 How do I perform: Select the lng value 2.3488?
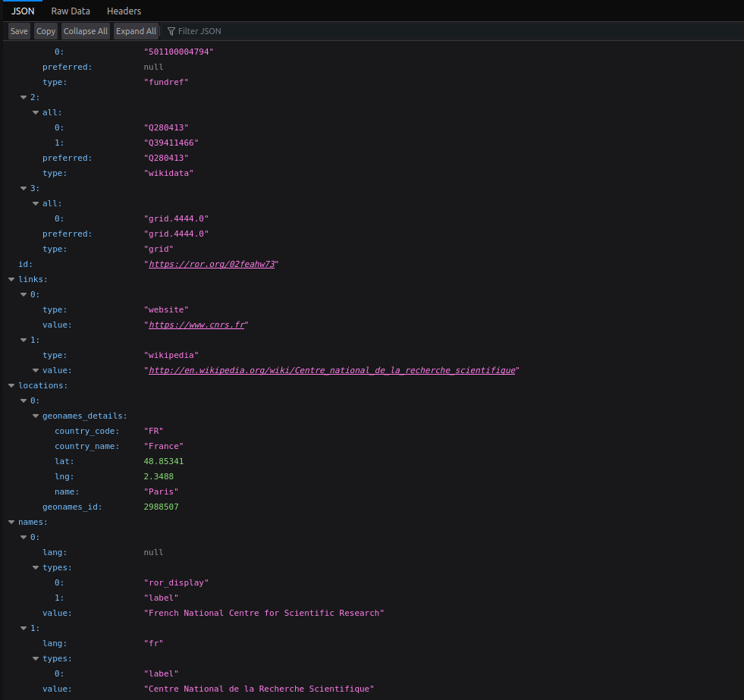coord(159,476)
